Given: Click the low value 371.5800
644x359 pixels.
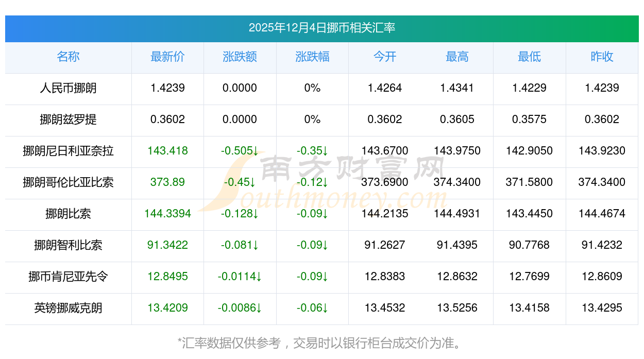Looking at the screenshot, I should (x=530, y=182).
